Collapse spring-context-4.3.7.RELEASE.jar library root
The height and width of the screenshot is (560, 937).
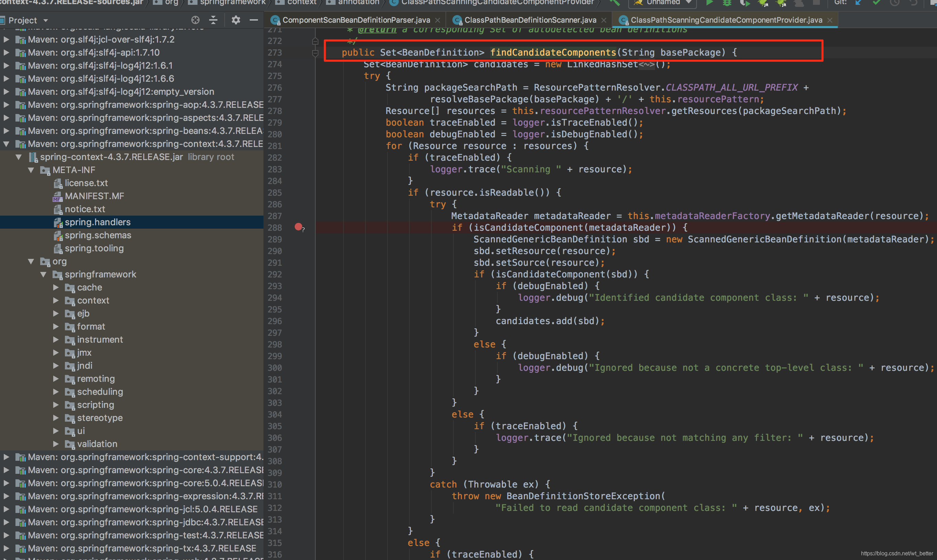pyautogui.click(x=19, y=157)
